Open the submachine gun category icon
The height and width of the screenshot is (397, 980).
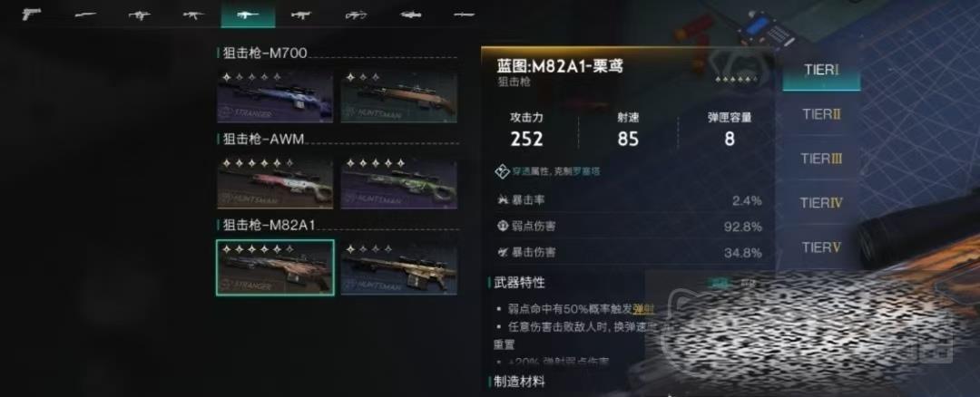pyautogui.click(x=140, y=15)
